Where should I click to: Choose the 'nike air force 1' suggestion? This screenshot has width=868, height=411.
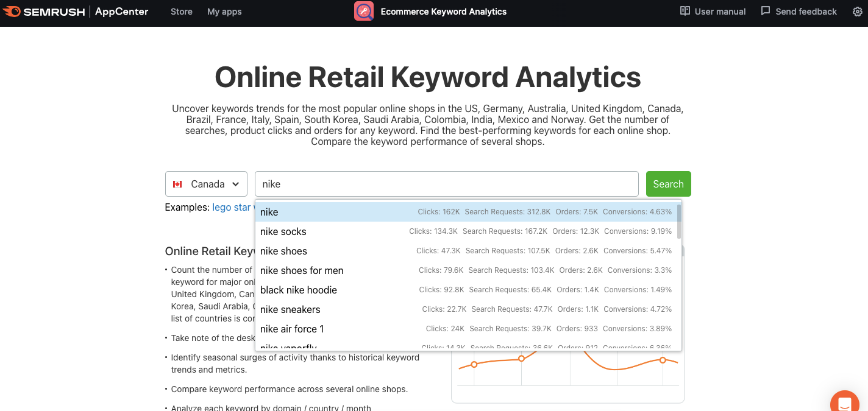[292, 329]
